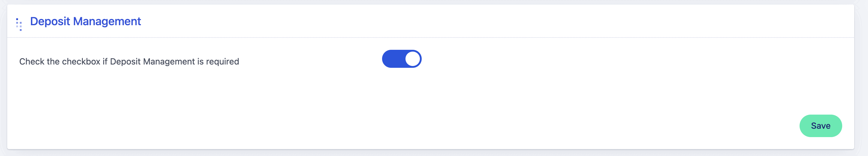Click the word "Deposit" in the panel title
This screenshot has height=156, width=868.
pos(50,21)
